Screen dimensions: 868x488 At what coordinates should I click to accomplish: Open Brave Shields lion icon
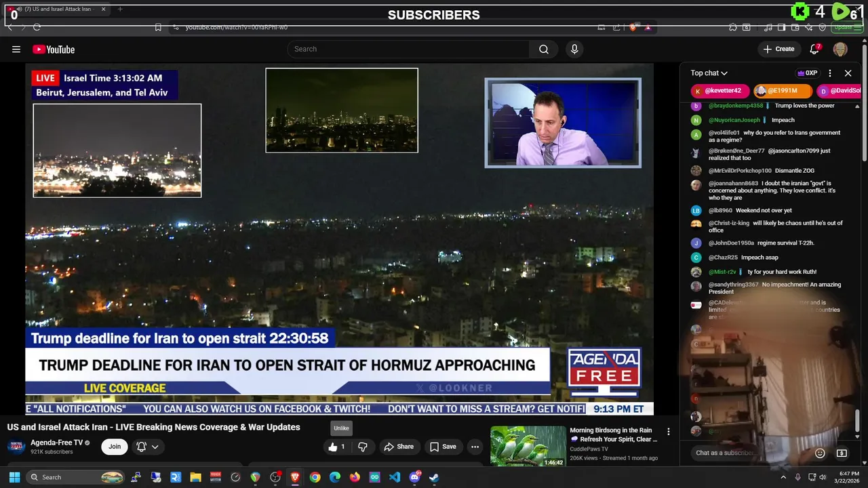[633, 27]
